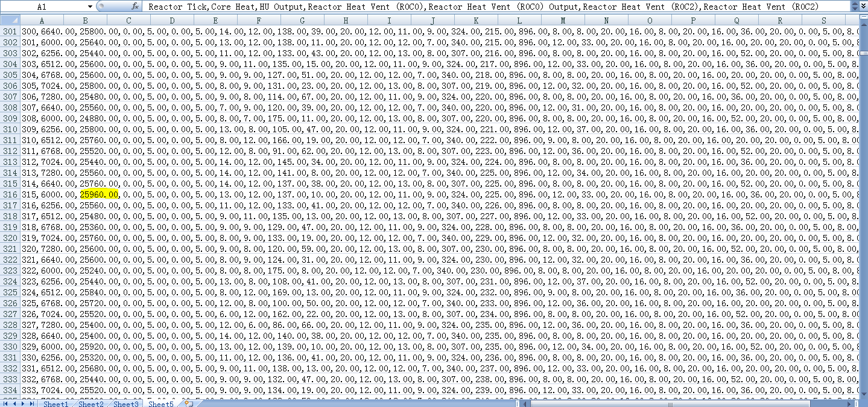
Task: Open the Name Box dropdown arrow
Action: tap(90, 7)
